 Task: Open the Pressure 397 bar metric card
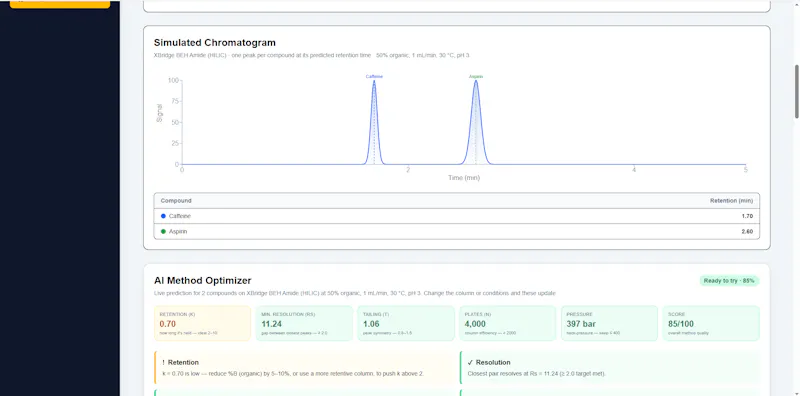(609, 323)
